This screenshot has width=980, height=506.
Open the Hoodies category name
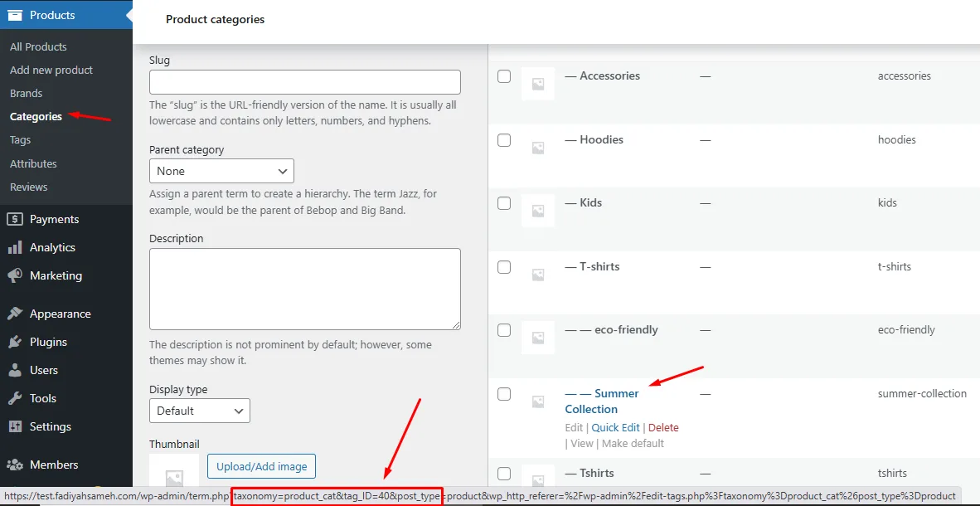pyautogui.click(x=594, y=140)
